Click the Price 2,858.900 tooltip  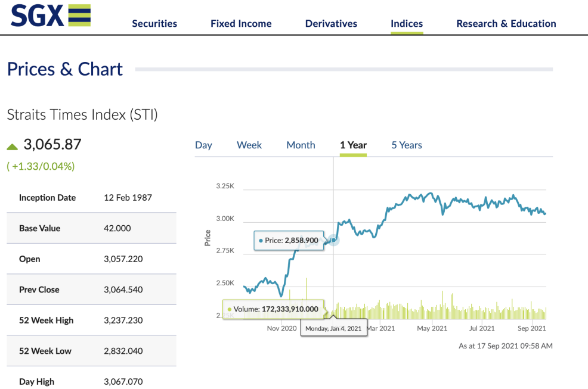pyautogui.click(x=289, y=241)
